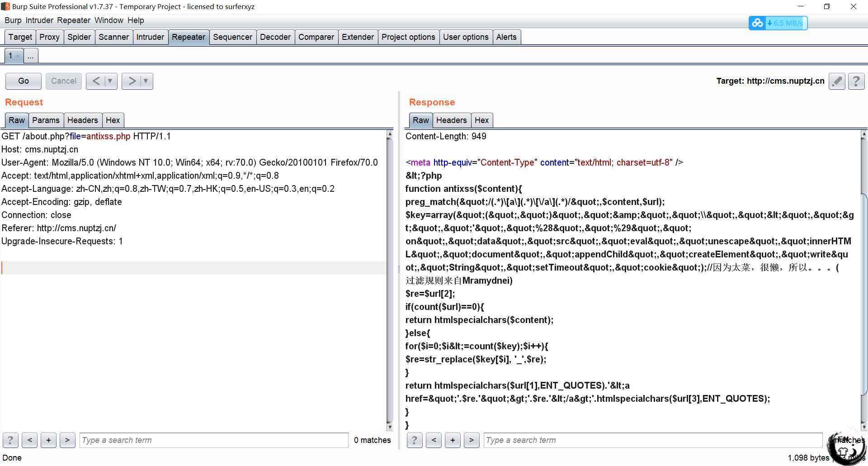Image resolution: width=868 pixels, height=466 pixels.
Task: Click the Referer header line
Action: tap(59, 228)
